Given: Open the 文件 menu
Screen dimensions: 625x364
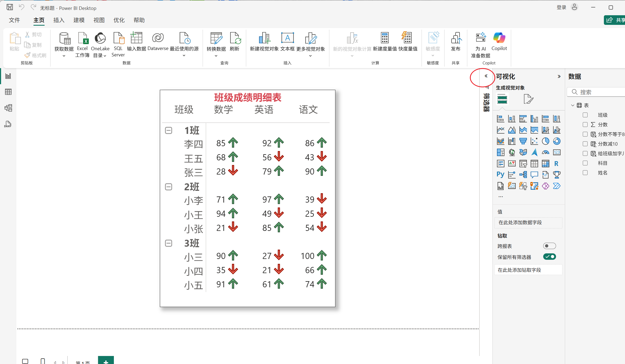Looking at the screenshot, I should tap(14, 20).
